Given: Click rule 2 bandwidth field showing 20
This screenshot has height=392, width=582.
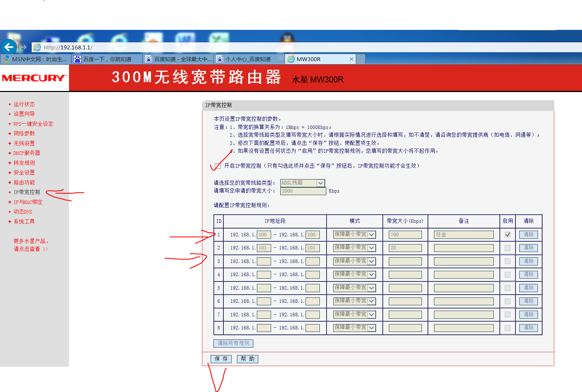Looking at the screenshot, I should tap(405, 248).
